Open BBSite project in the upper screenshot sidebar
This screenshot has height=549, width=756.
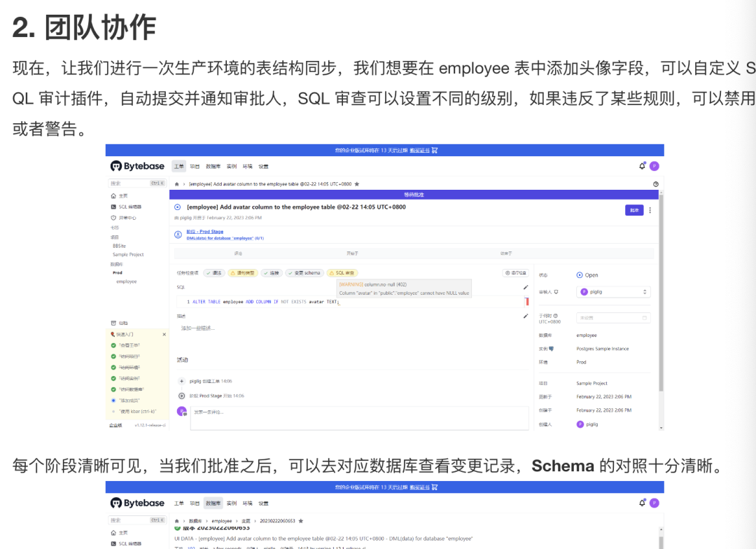click(119, 246)
